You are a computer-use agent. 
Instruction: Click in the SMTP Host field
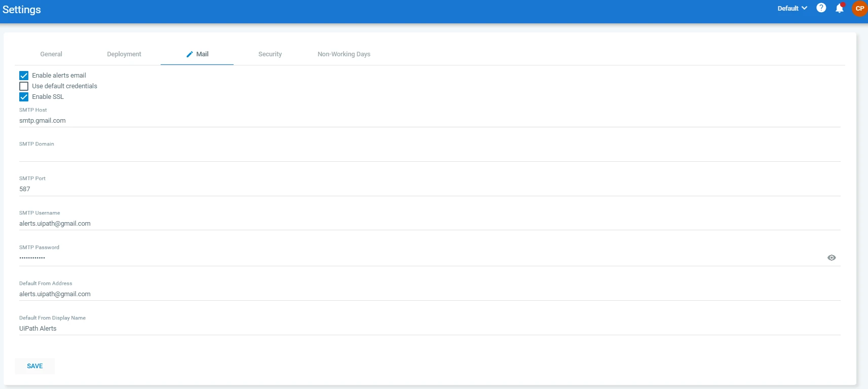430,121
